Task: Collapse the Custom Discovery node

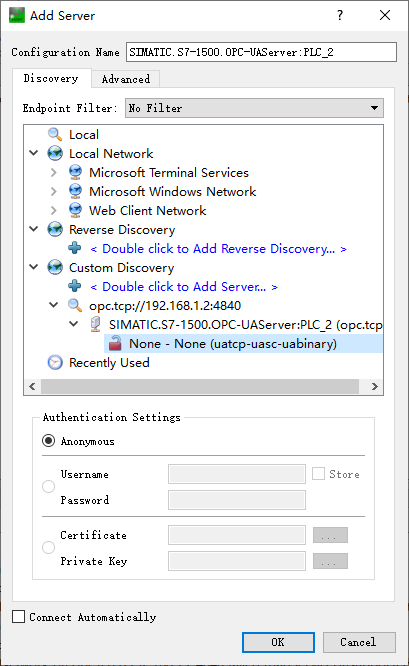Action: pos(34,267)
